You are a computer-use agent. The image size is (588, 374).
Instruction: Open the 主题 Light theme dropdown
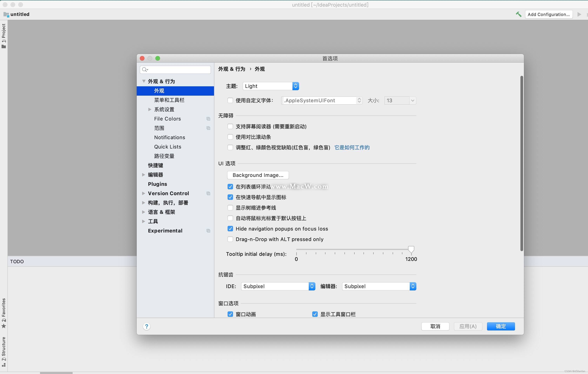pos(296,86)
